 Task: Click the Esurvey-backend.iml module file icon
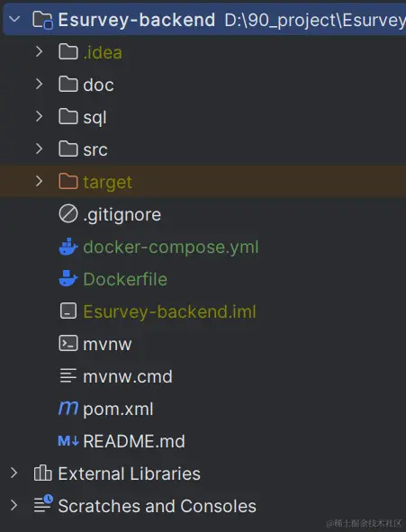[x=68, y=311]
